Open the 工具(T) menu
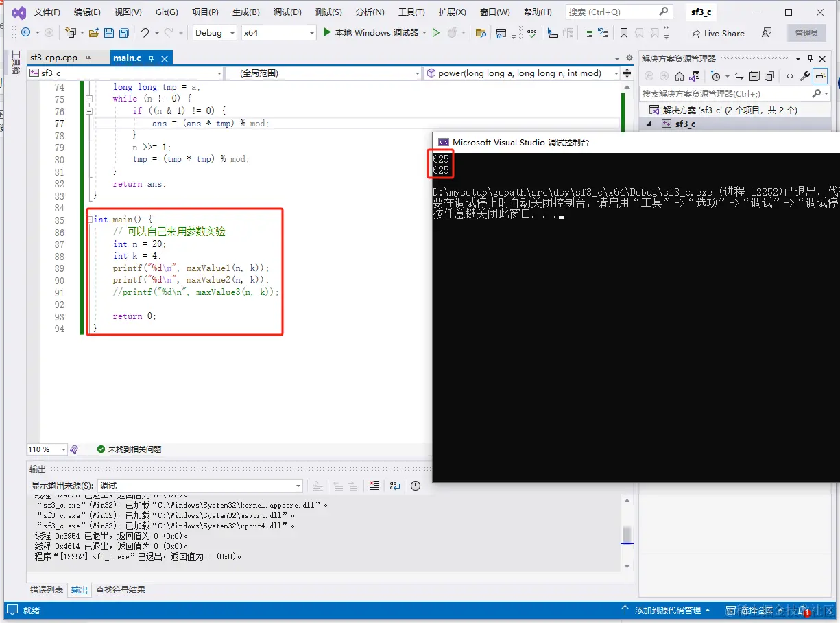The image size is (840, 623). (411, 12)
